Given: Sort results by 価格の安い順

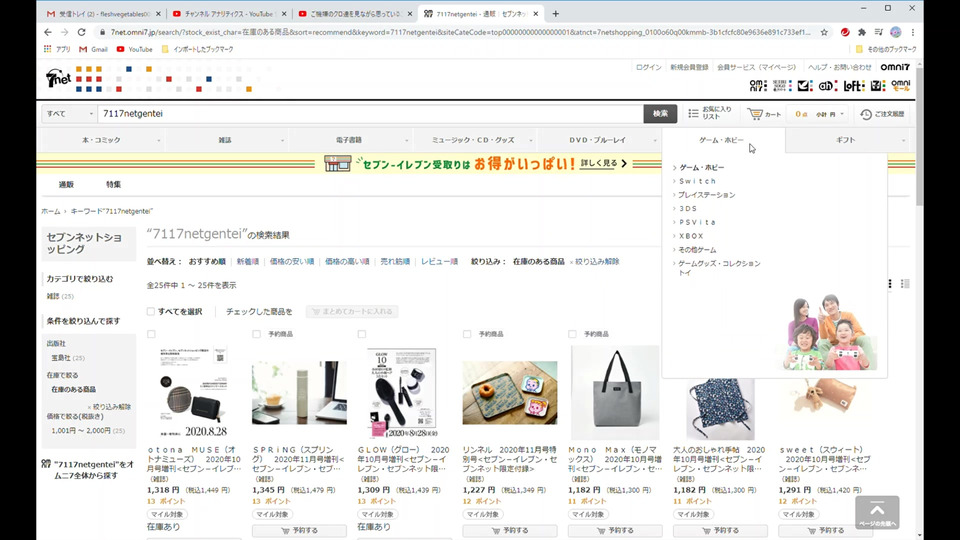Looking at the screenshot, I should (x=292, y=261).
